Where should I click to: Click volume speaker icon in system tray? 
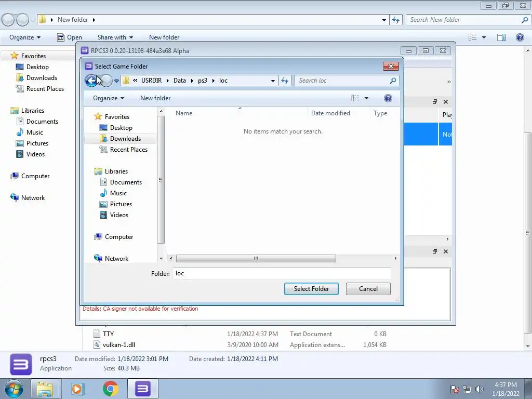click(479, 389)
